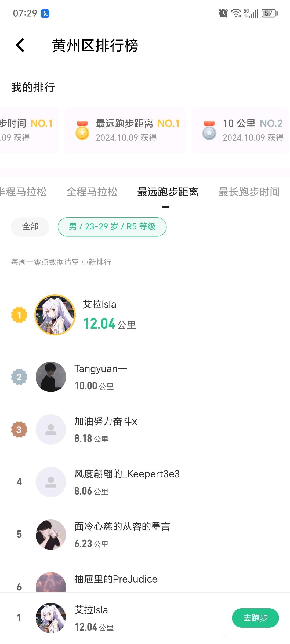Tap the 去跑步 button

[x=255, y=618]
